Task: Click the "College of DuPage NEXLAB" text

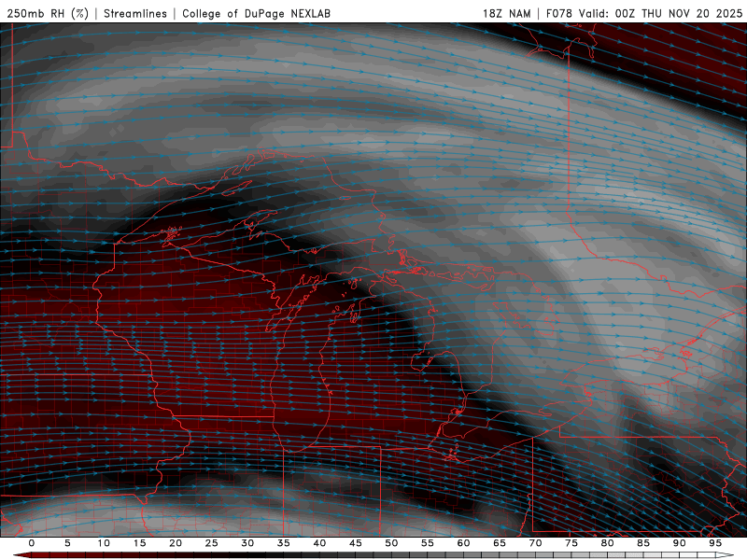Action: tap(256, 13)
